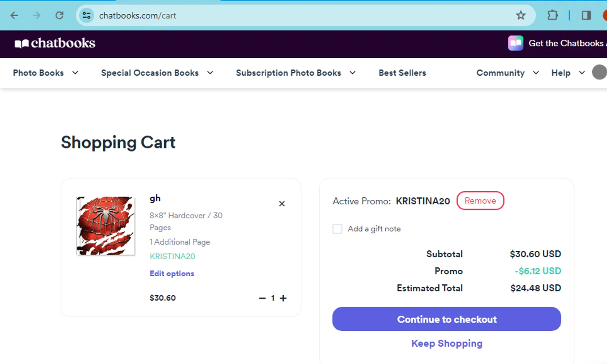Expand the Special Occasion Books menu

[x=157, y=73]
